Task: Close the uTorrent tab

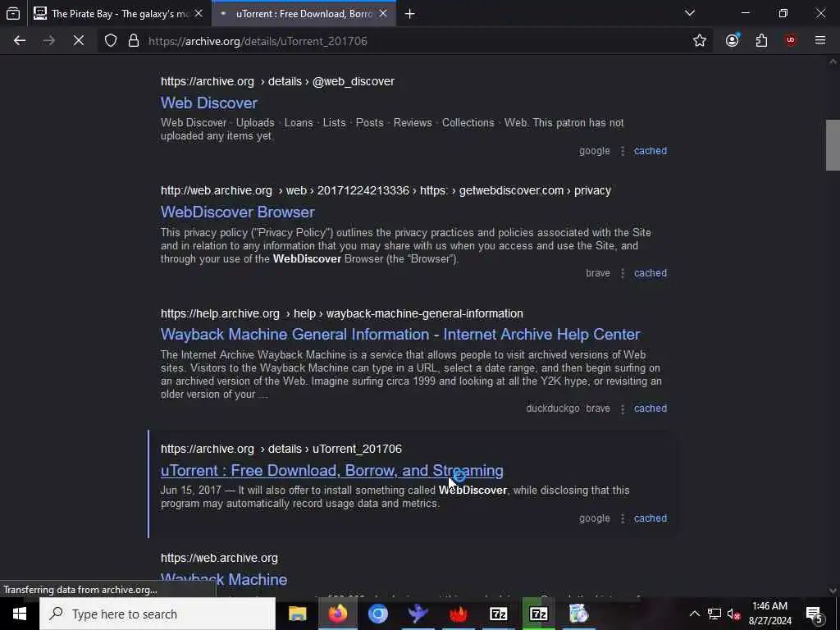Action: (x=383, y=13)
